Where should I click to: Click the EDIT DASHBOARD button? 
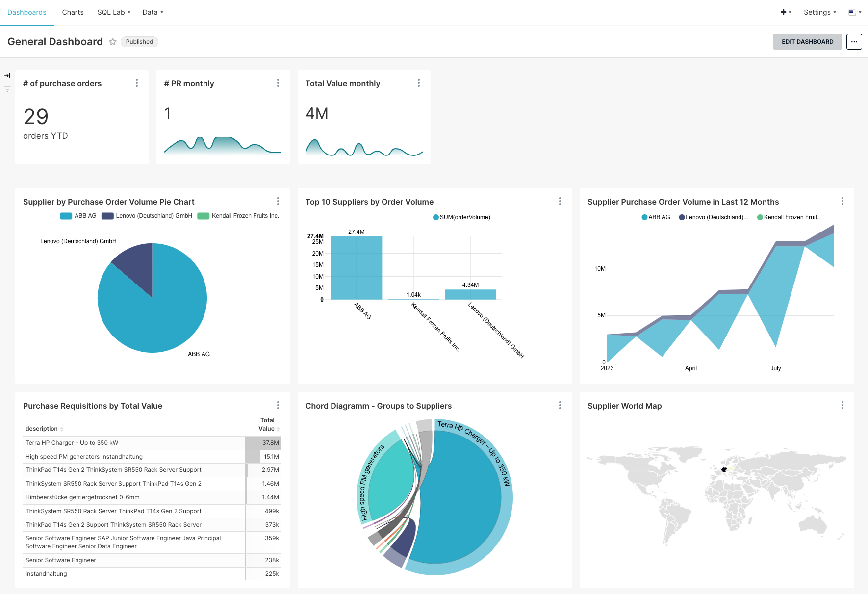click(x=807, y=42)
